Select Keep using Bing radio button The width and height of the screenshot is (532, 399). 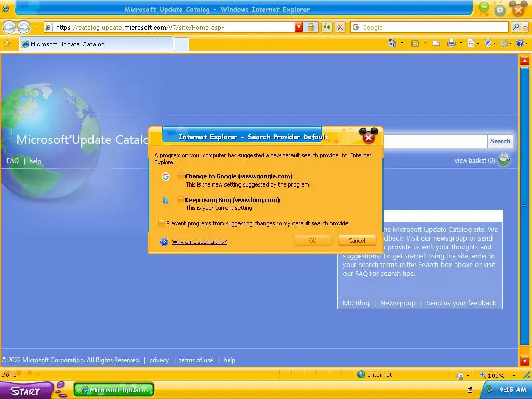pos(180,200)
